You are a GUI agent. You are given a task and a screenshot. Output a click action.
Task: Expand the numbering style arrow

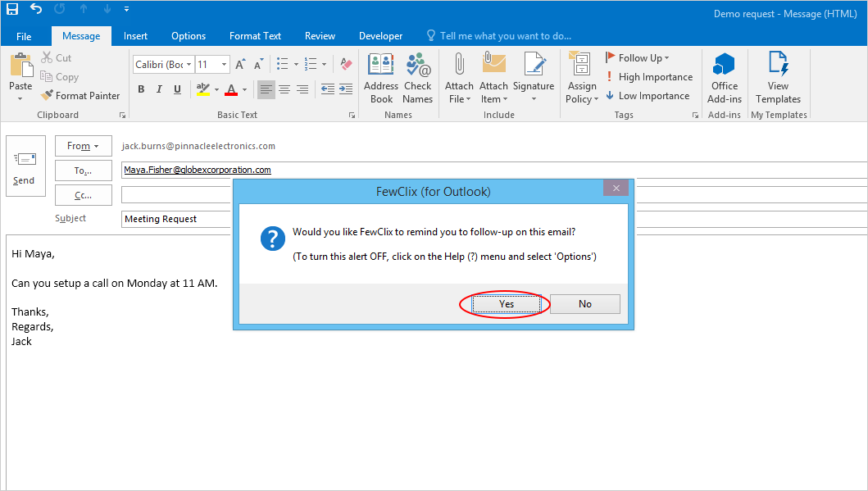[324, 64]
